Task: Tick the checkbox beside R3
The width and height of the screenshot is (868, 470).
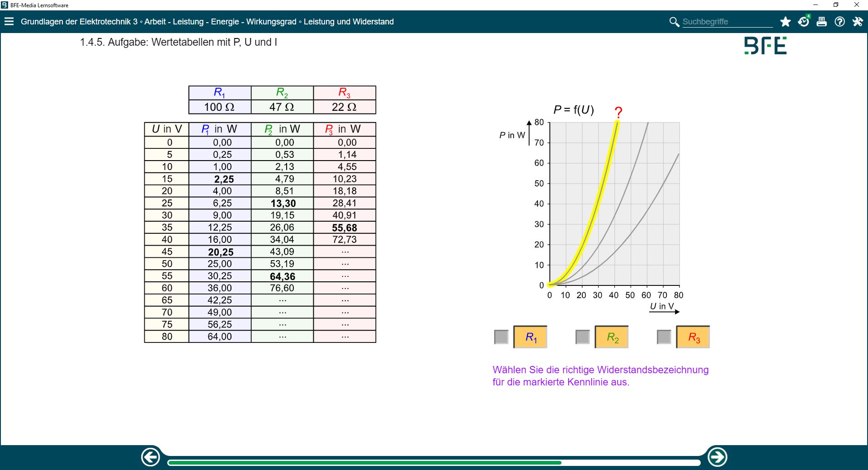Action: [x=664, y=337]
